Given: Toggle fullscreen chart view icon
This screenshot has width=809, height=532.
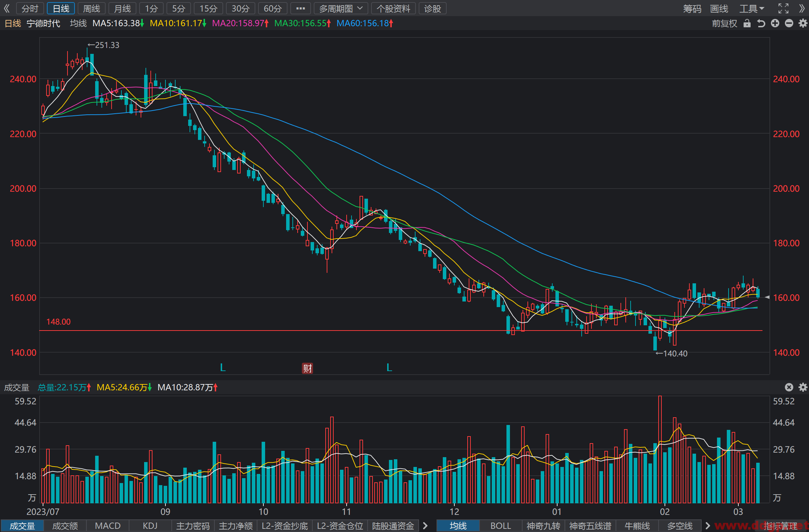Looking at the screenshot, I should (x=783, y=8).
